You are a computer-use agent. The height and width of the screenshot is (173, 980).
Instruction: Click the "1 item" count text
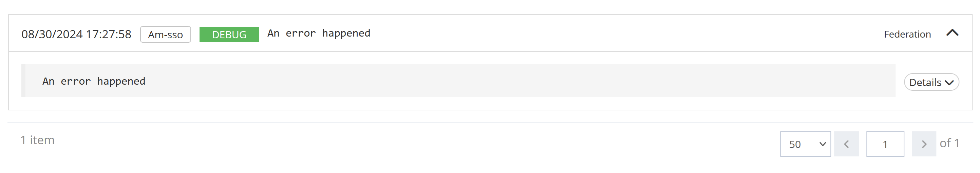[37, 140]
